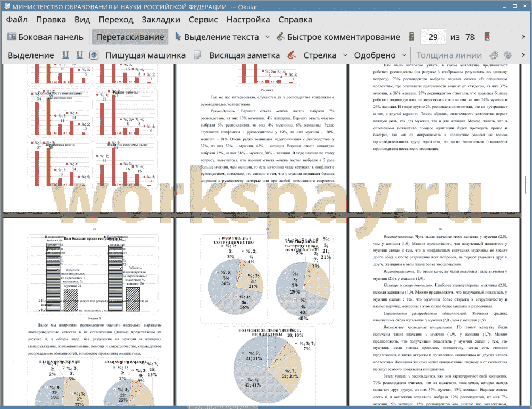Image resolution: width=532 pixels, height=409 pixels.
Task: Select the second underline annotation icon
Action: [79, 55]
